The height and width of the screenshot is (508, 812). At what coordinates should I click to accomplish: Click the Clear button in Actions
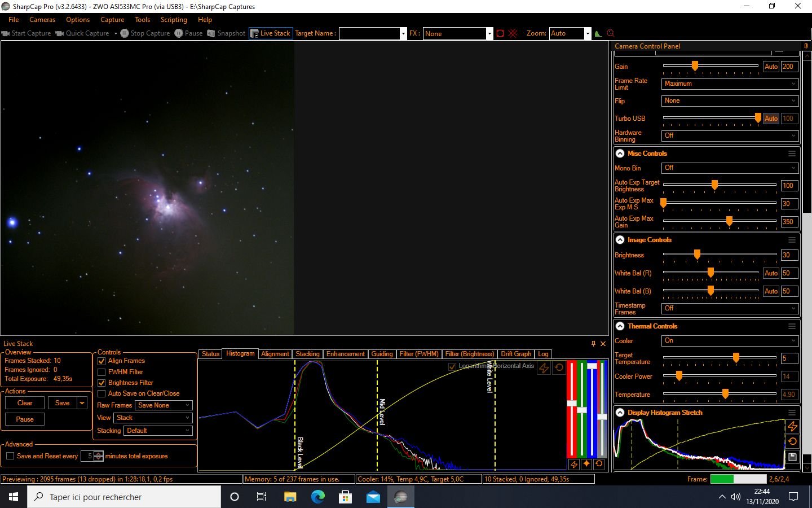(25, 403)
